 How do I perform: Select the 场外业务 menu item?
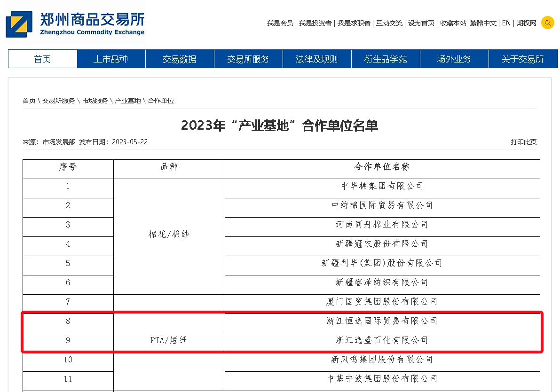point(454,59)
